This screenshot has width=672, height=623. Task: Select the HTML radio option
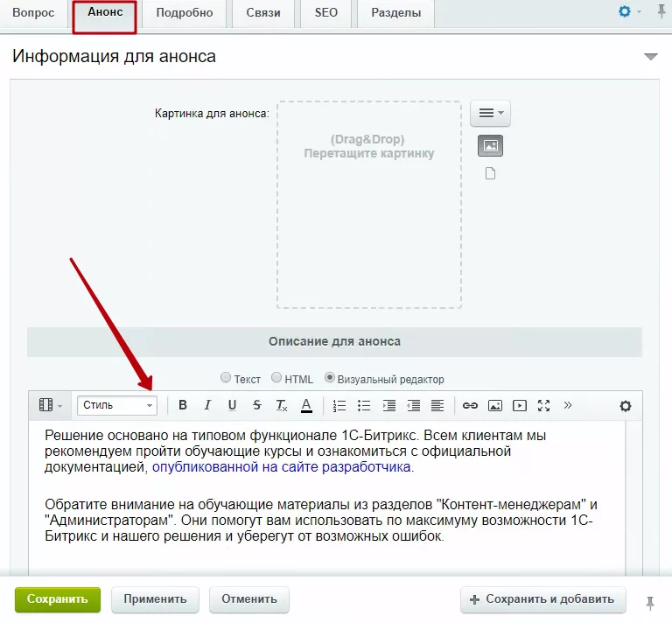tap(276, 377)
